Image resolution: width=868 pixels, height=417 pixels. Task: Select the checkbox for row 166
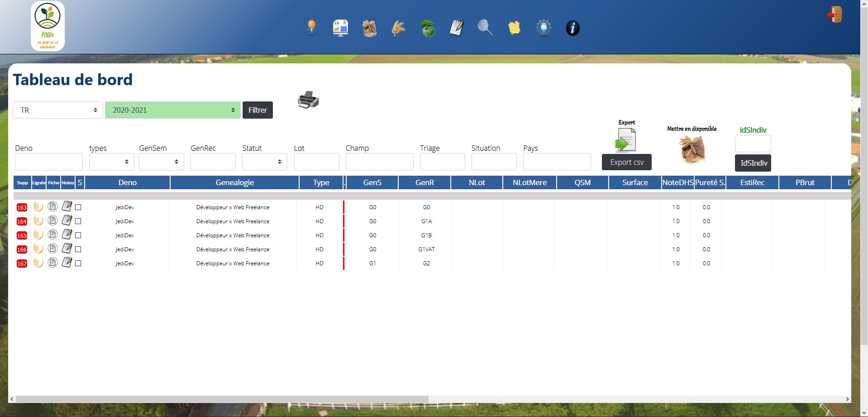[x=78, y=249]
